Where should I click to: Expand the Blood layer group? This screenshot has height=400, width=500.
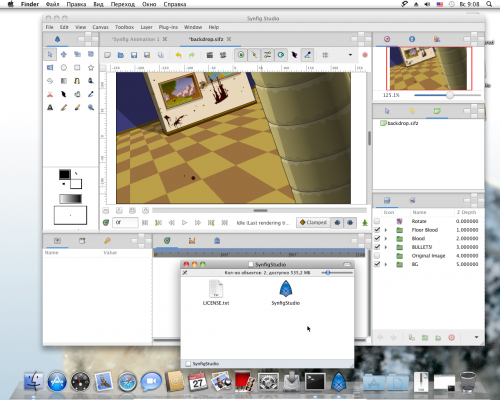point(386,239)
